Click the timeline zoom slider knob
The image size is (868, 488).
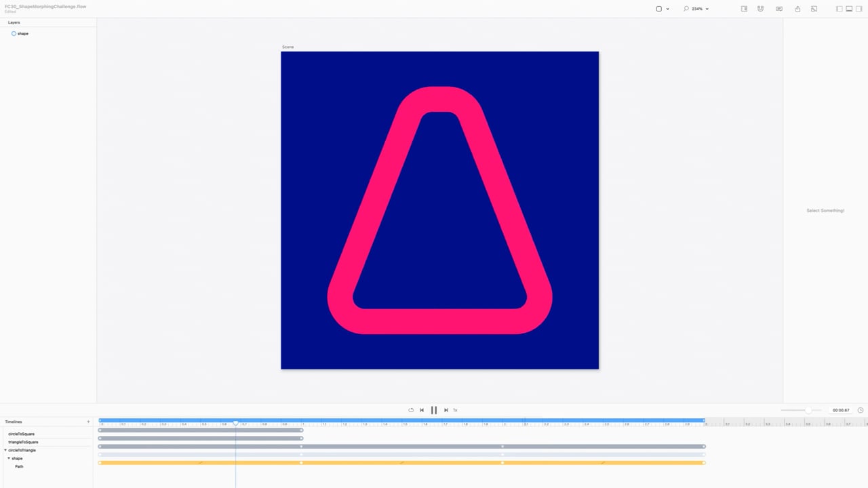click(808, 410)
